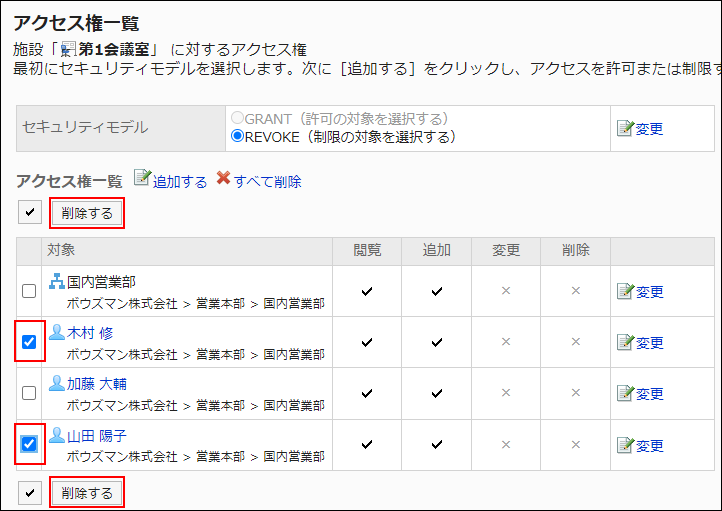The width and height of the screenshot is (722, 511).
Task: Click the organization icon next to 国内営業部
Action: (57, 281)
